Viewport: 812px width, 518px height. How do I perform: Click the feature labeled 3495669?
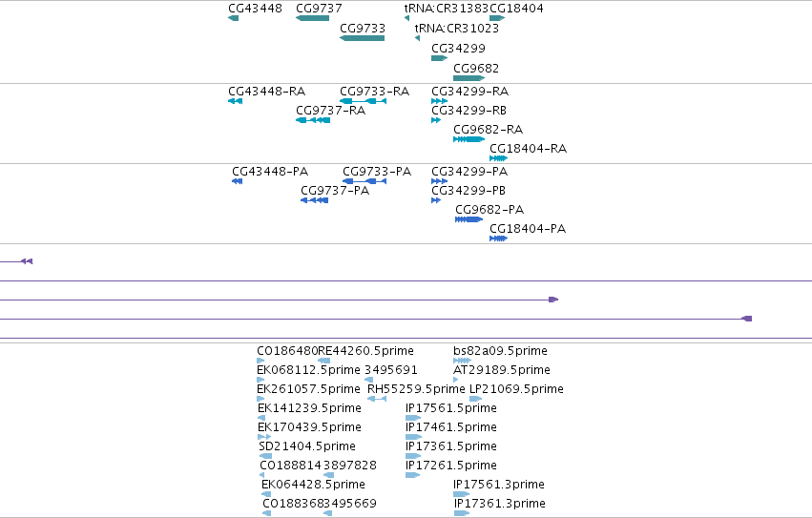(349, 505)
